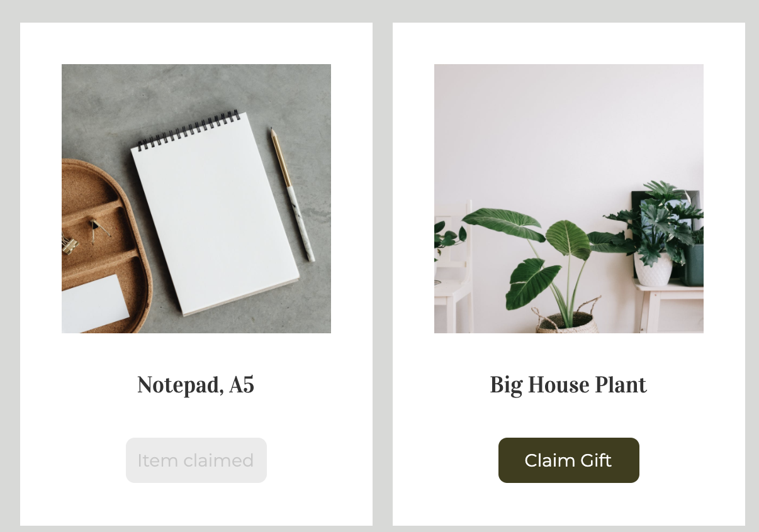The image size is (759, 532).
Task: Click the pencil beside the notepad
Action: 293,194
